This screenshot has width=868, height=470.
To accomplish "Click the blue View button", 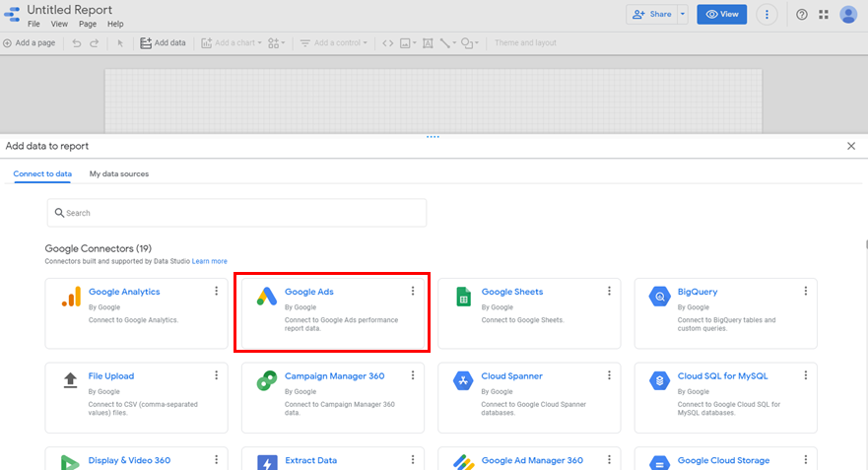I will click(x=722, y=15).
